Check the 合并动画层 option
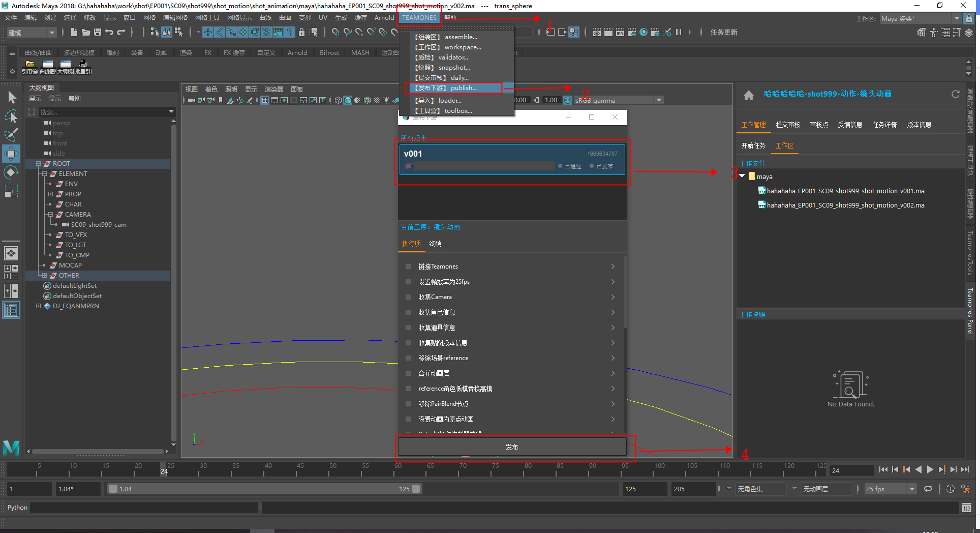Viewport: 980px width, 533px height. pos(408,373)
